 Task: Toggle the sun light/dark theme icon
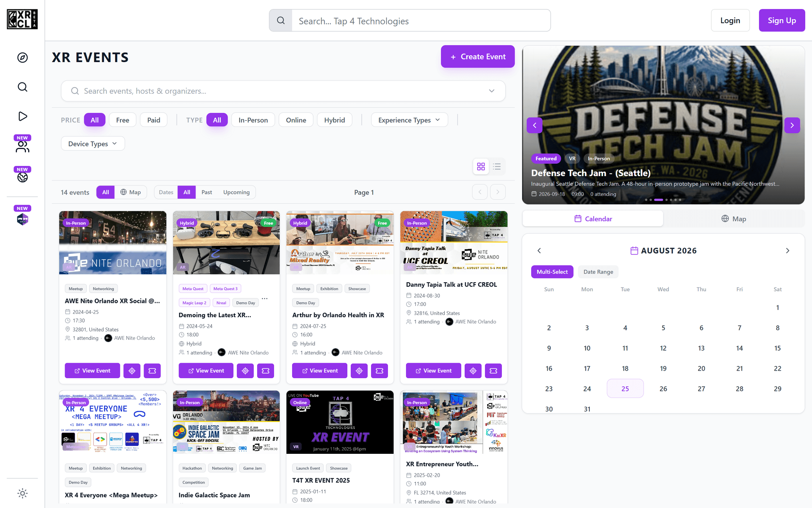[23, 493]
